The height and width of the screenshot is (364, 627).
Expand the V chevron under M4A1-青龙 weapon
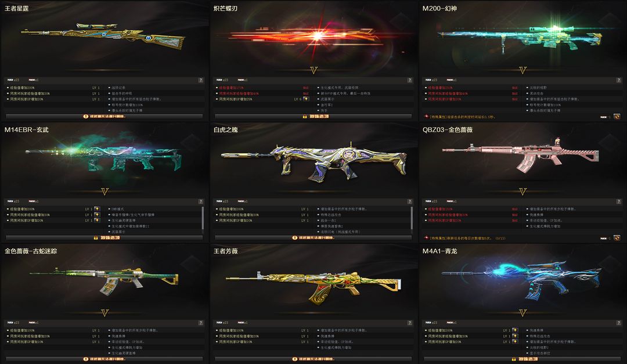[522, 313]
